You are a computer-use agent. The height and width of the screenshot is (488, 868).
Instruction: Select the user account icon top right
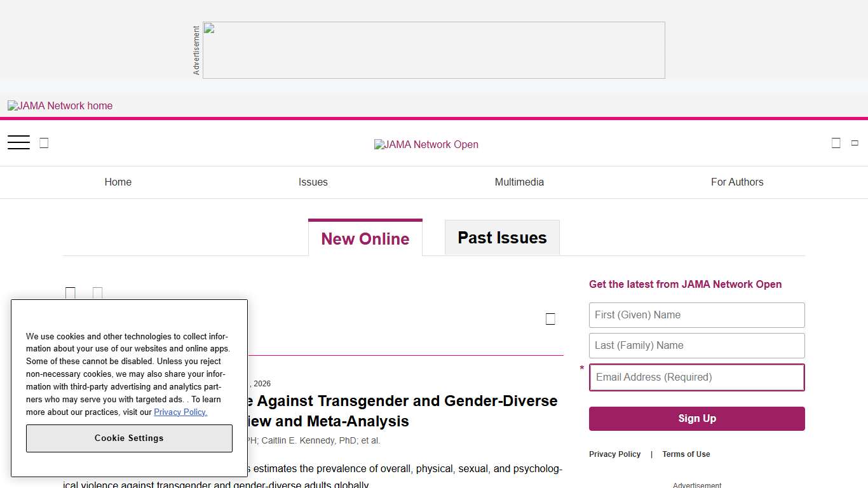[836, 142]
